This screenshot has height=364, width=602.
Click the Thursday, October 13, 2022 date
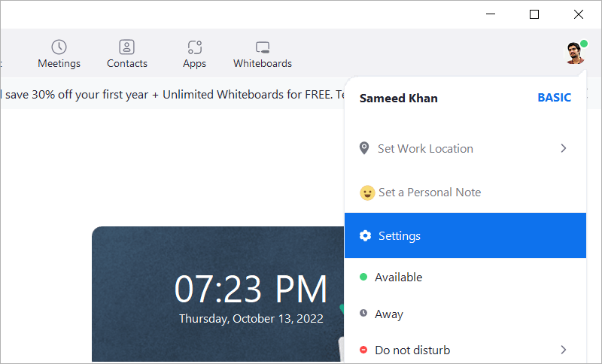pyautogui.click(x=251, y=319)
